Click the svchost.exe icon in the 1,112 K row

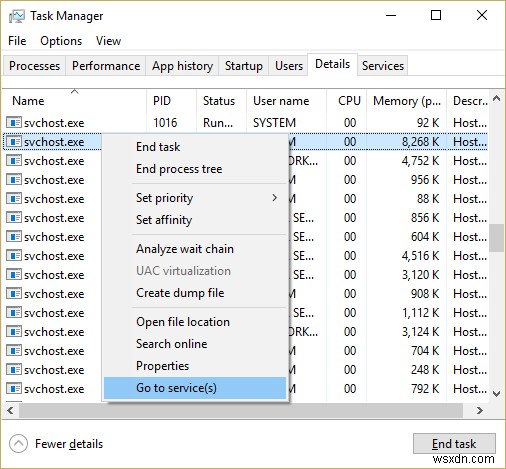[x=14, y=313]
